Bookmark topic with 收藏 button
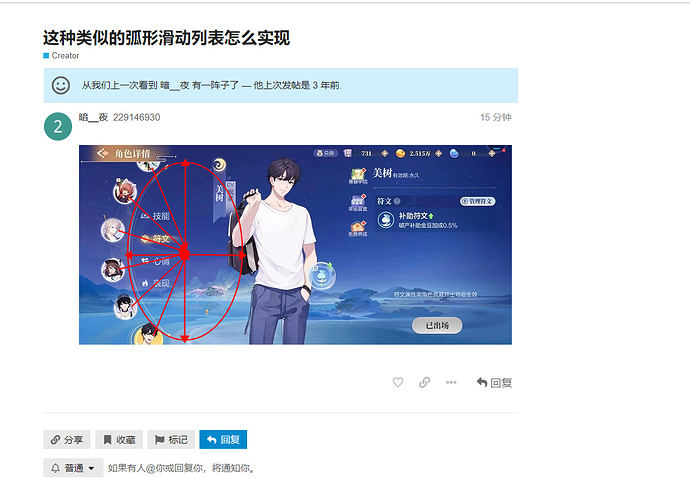 pos(119,439)
